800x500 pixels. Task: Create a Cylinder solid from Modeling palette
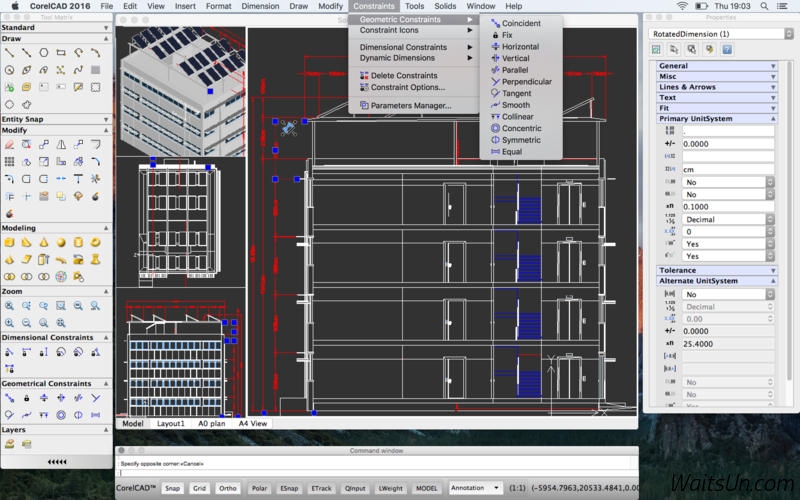tap(78, 242)
